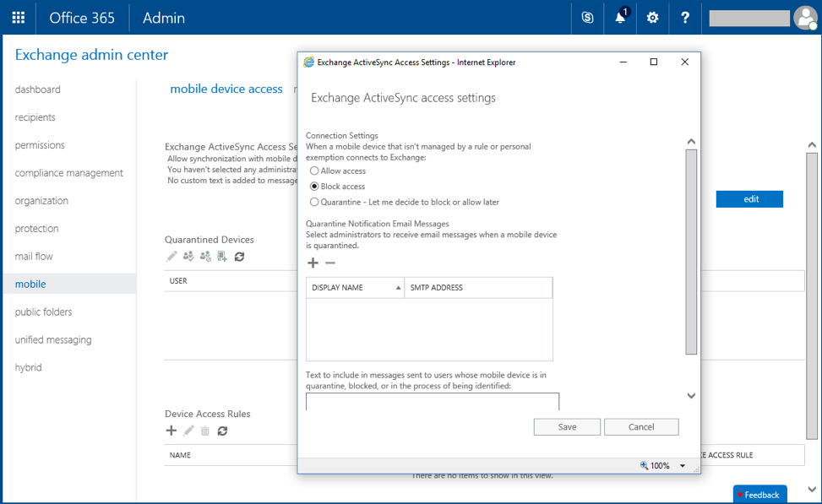Click the Save button
Screen dimensions: 822x504
[x=566, y=426]
